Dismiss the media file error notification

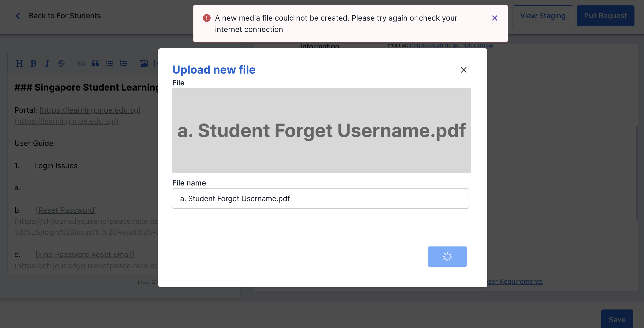(x=495, y=18)
